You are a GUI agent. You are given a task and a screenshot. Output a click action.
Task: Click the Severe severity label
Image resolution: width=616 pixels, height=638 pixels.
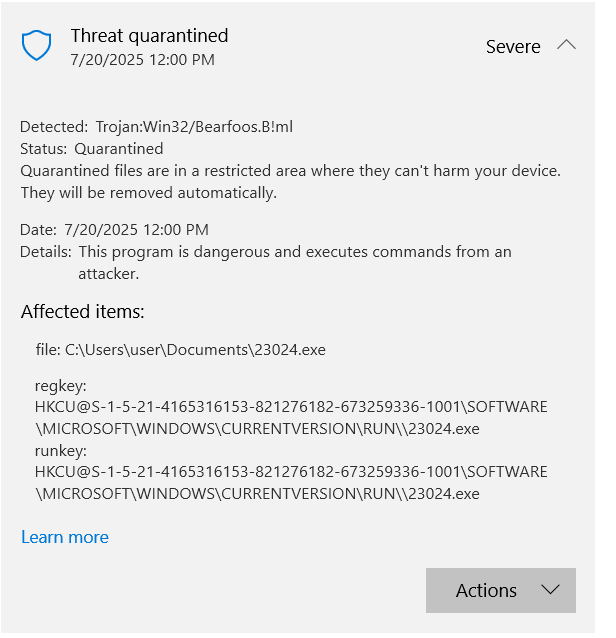coord(513,46)
